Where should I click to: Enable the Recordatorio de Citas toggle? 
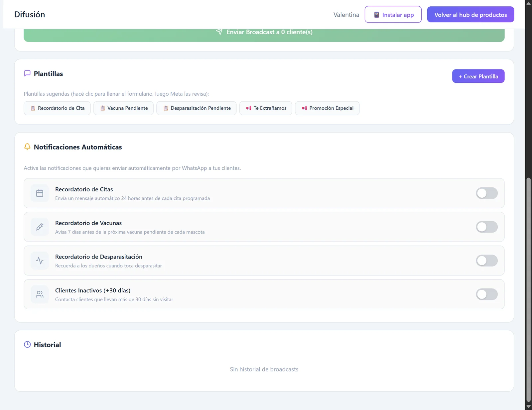tap(487, 193)
